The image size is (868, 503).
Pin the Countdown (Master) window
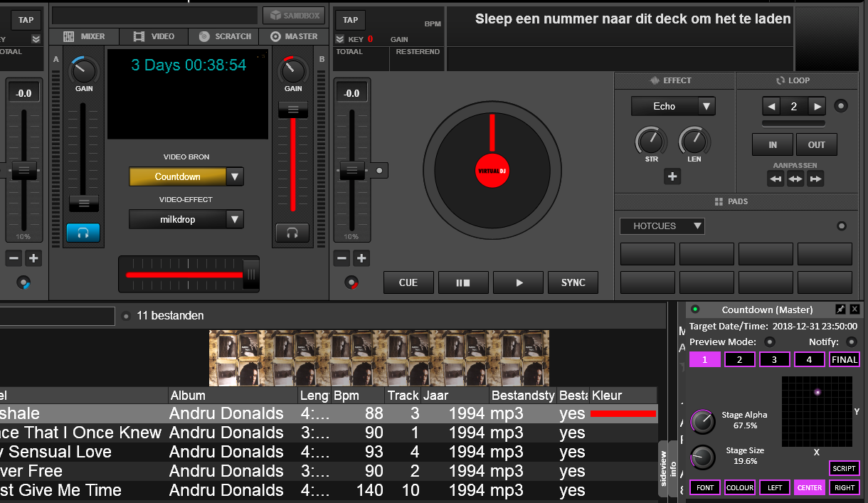coord(840,309)
